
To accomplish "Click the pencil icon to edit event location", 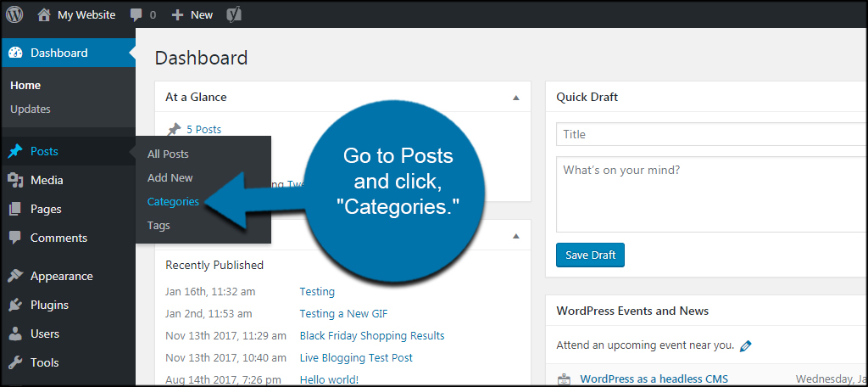I will (x=746, y=346).
